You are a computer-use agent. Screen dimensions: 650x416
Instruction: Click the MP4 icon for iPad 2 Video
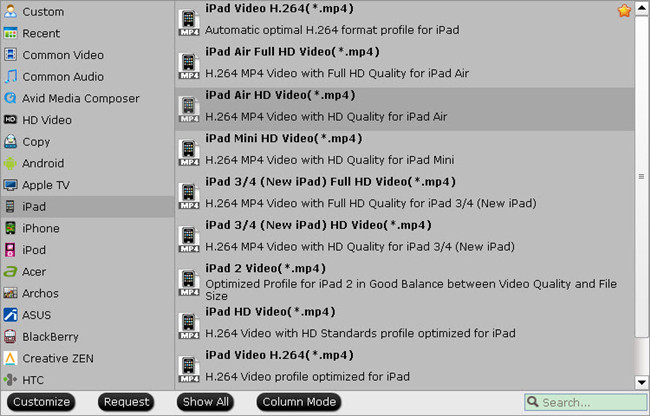click(189, 282)
